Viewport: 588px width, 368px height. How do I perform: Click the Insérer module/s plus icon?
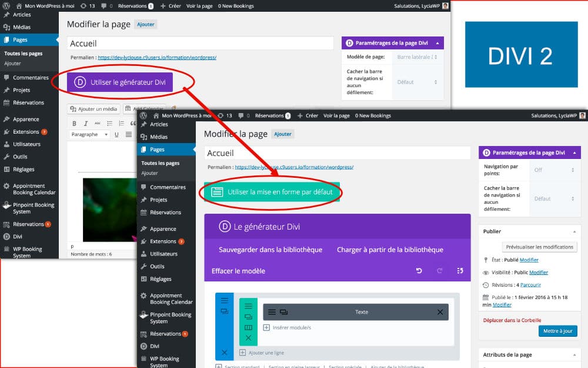click(x=266, y=327)
